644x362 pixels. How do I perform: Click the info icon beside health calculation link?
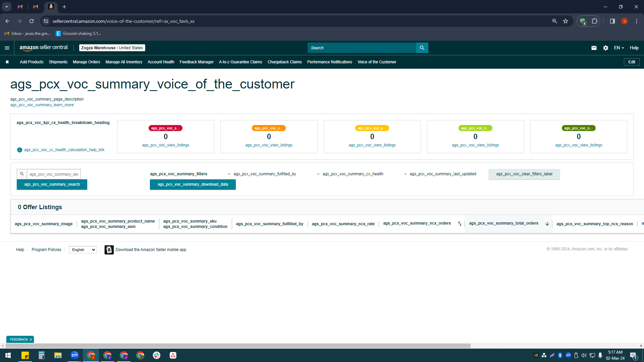(19, 150)
